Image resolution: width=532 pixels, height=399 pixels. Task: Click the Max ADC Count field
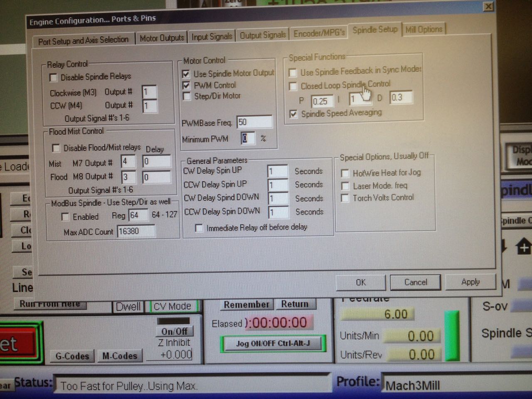(136, 232)
